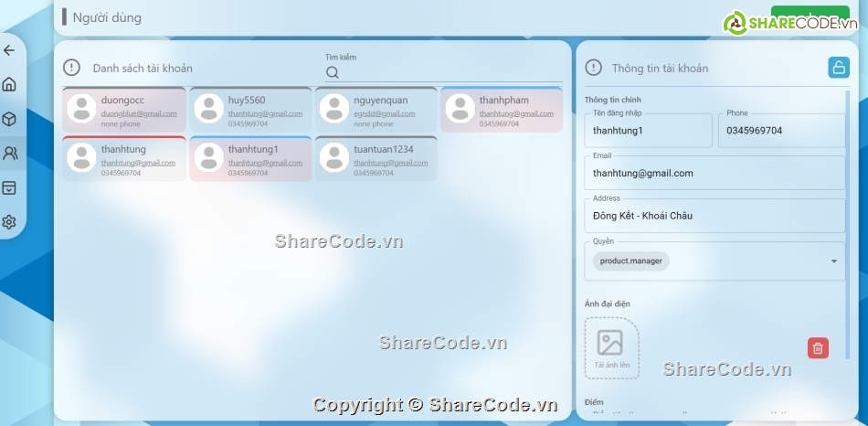
Task: Click none phone text under nguyenquan
Action: pos(374,124)
